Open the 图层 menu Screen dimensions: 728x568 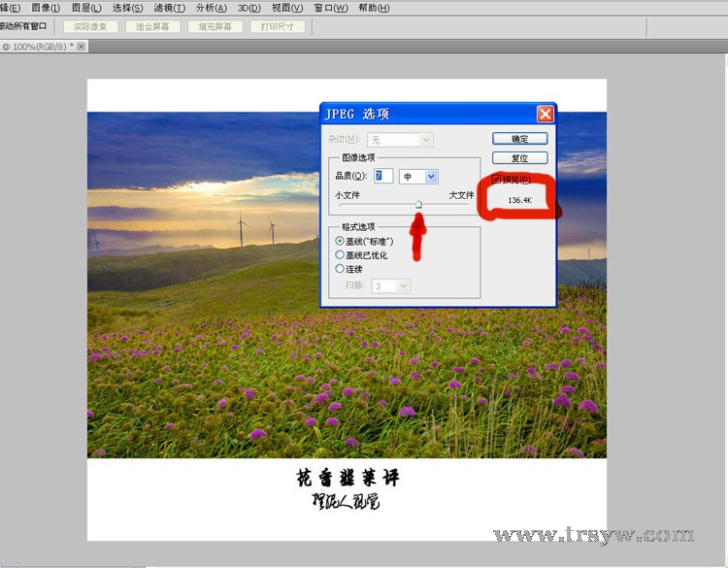(x=87, y=8)
